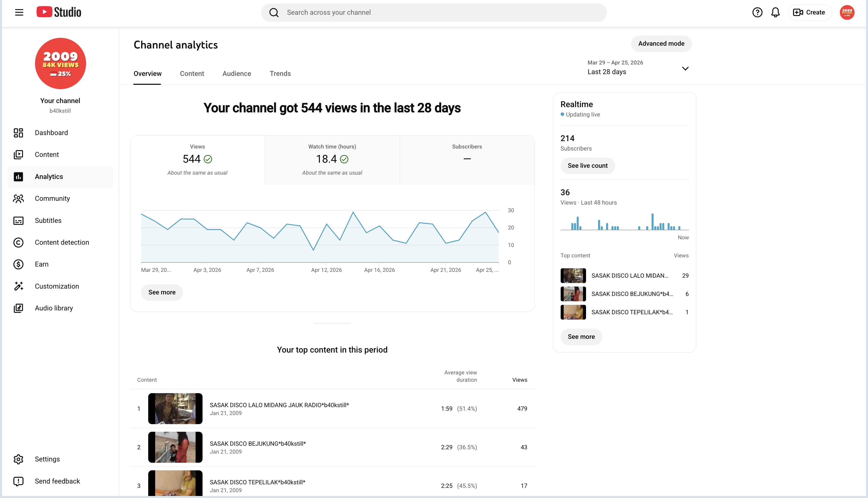Viewport: 868px width, 498px height.
Task: Select the Views metric card
Action: tap(197, 160)
